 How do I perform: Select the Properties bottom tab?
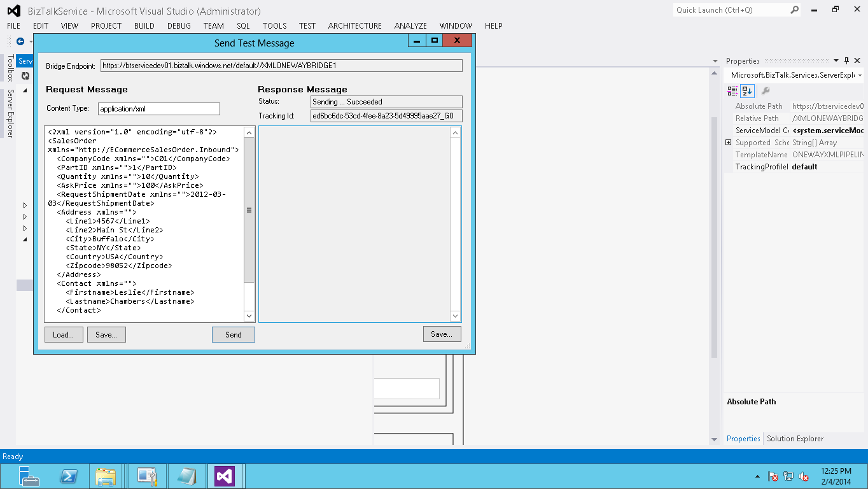click(x=743, y=439)
